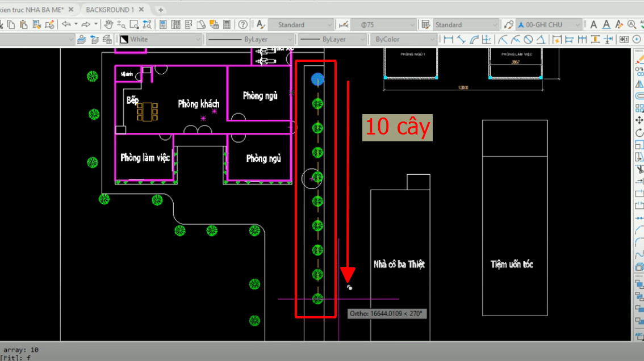This screenshot has width=644, height=361.
Task: Open the Layer Properties manager icon
Action: click(82, 39)
